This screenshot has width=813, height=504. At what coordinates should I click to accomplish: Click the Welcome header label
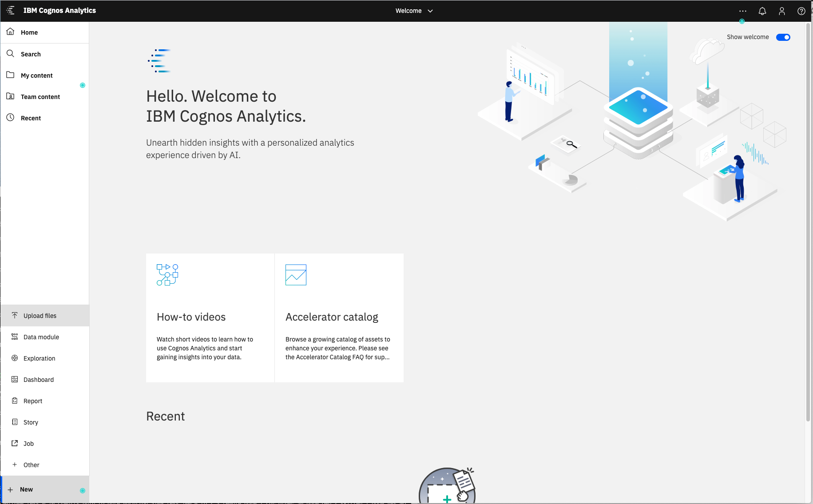tap(408, 11)
